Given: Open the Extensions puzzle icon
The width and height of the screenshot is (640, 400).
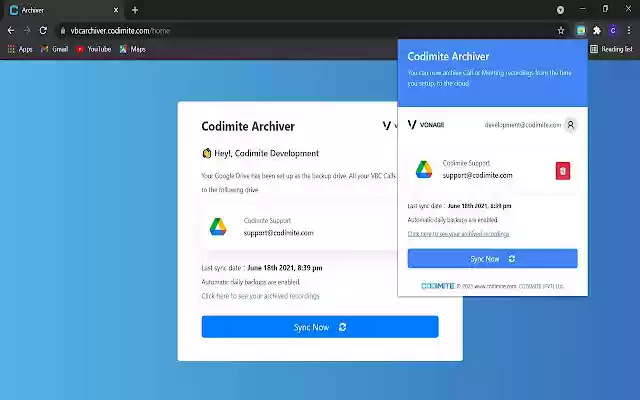Looking at the screenshot, I should 597,31.
